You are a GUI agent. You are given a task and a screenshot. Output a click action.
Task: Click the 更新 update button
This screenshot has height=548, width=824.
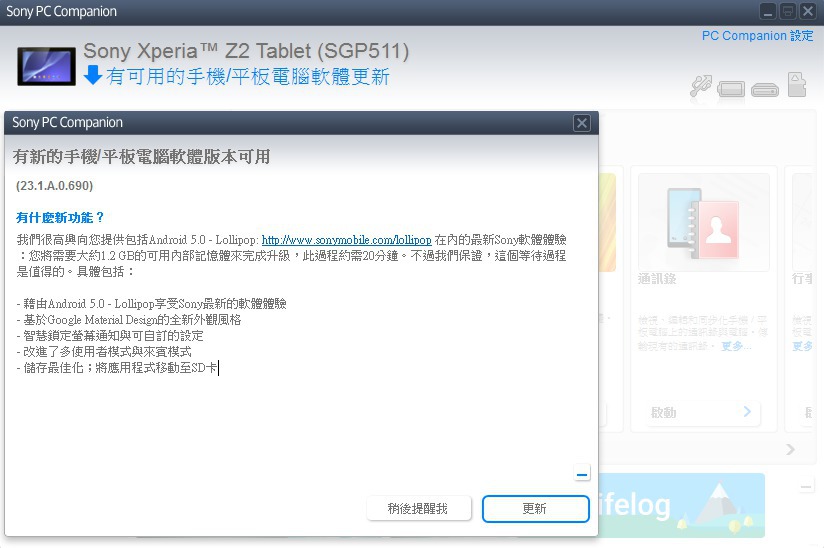click(535, 509)
